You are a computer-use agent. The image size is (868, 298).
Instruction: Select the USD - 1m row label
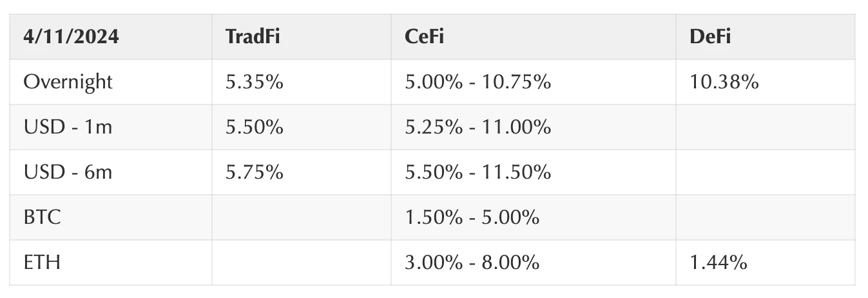pyautogui.click(x=68, y=127)
